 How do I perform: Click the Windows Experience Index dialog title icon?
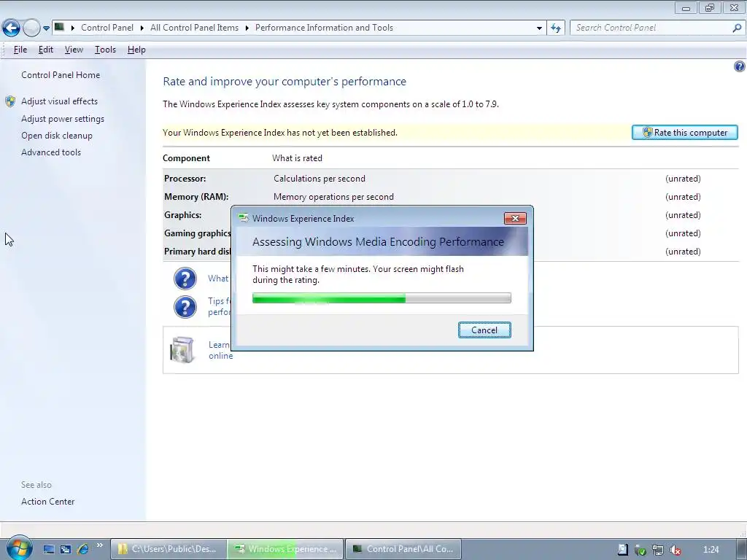click(x=244, y=218)
